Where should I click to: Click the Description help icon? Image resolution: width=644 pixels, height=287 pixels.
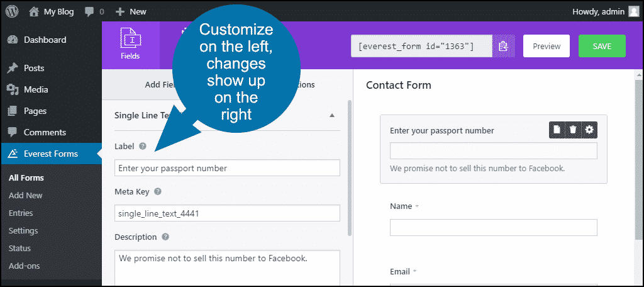pyautogui.click(x=165, y=237)
